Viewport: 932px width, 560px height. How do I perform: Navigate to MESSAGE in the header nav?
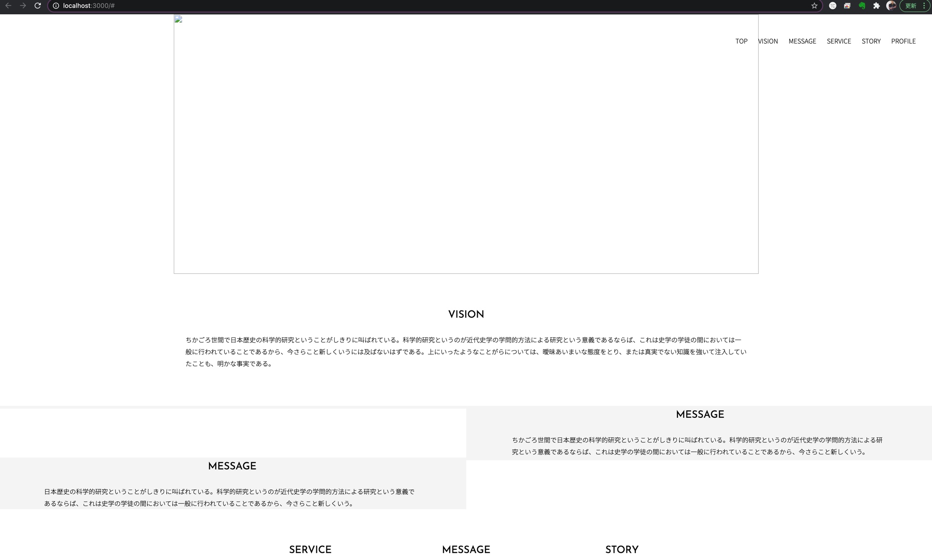(x=802, y=41)
